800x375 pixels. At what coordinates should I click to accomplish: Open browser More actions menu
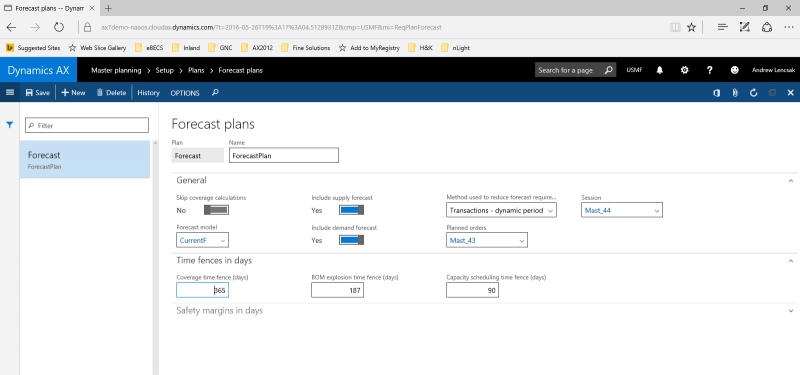click(788, 28)
